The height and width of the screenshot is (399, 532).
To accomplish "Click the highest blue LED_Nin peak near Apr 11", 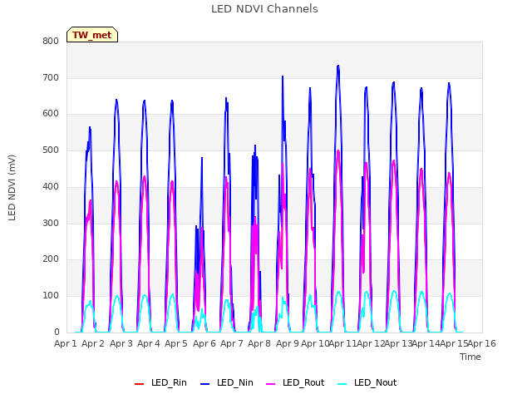I will pos(338,66).
